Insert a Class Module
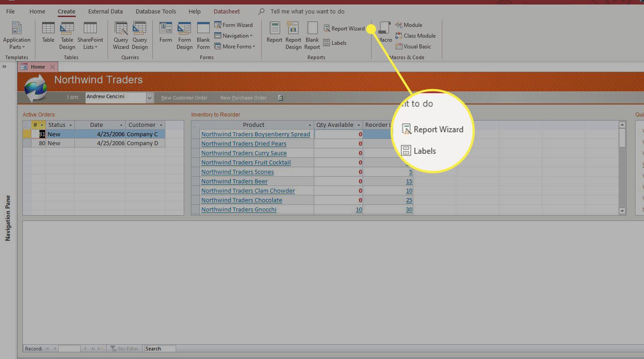This screenshot has width=644, height=359. (x=415, y=36)
